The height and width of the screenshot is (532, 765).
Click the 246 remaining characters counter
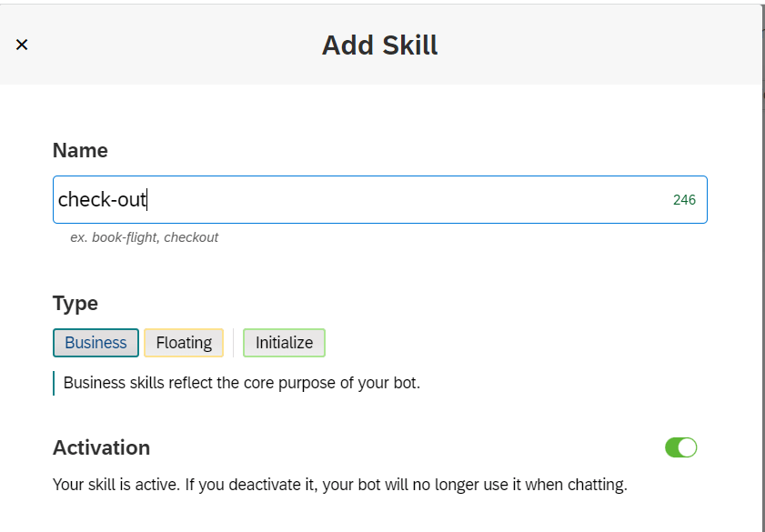(x=684, y=200)
